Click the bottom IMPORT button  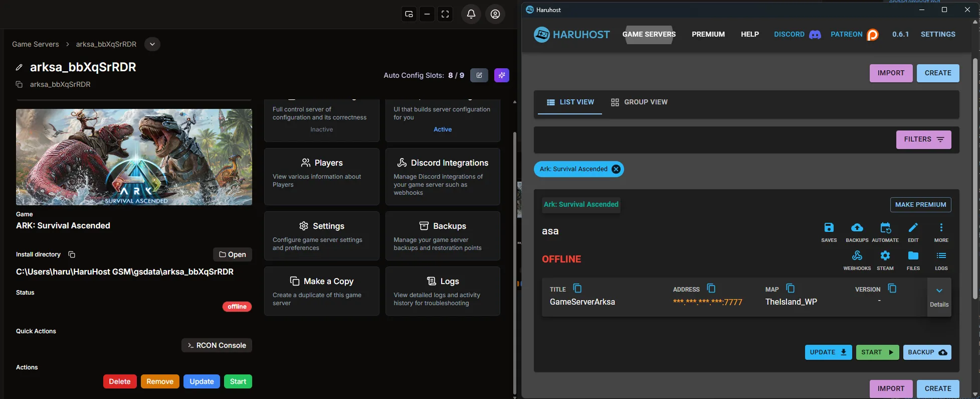(x=891, y=389)
